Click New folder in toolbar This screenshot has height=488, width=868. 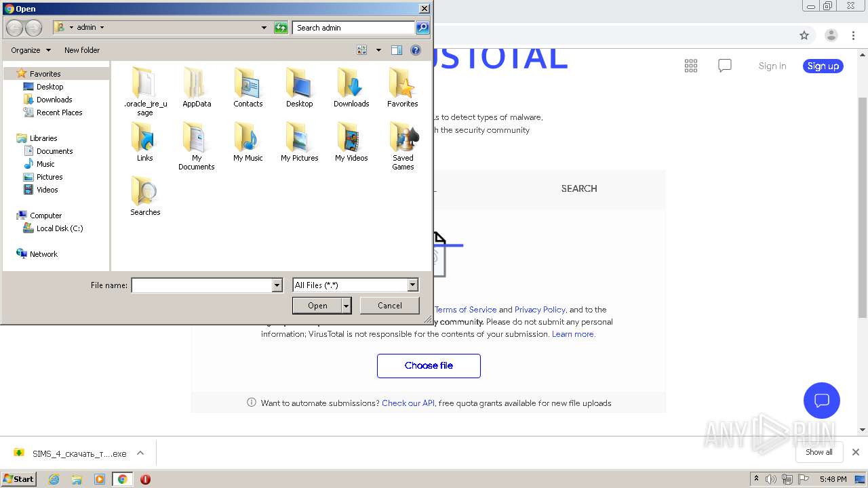point(82,50)
